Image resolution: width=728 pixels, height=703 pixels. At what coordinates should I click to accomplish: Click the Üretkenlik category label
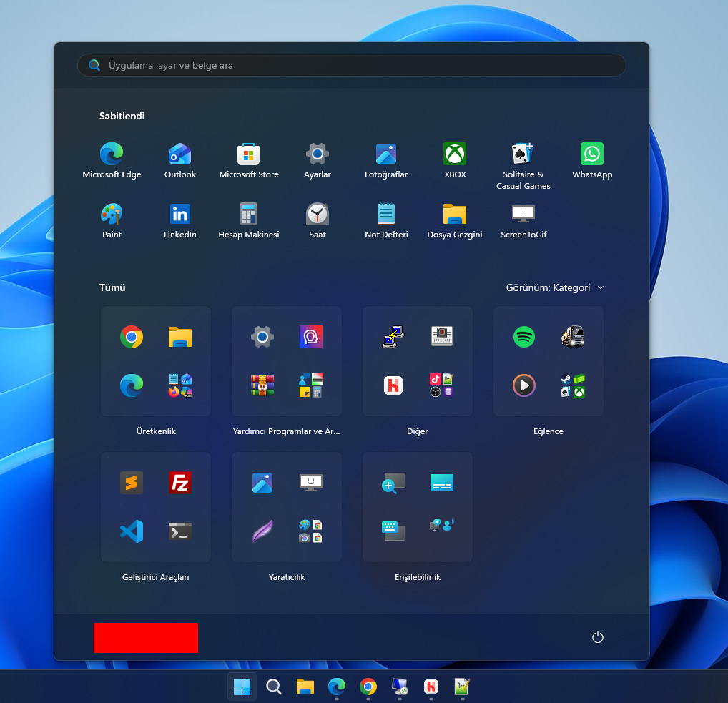coord(156,431)
